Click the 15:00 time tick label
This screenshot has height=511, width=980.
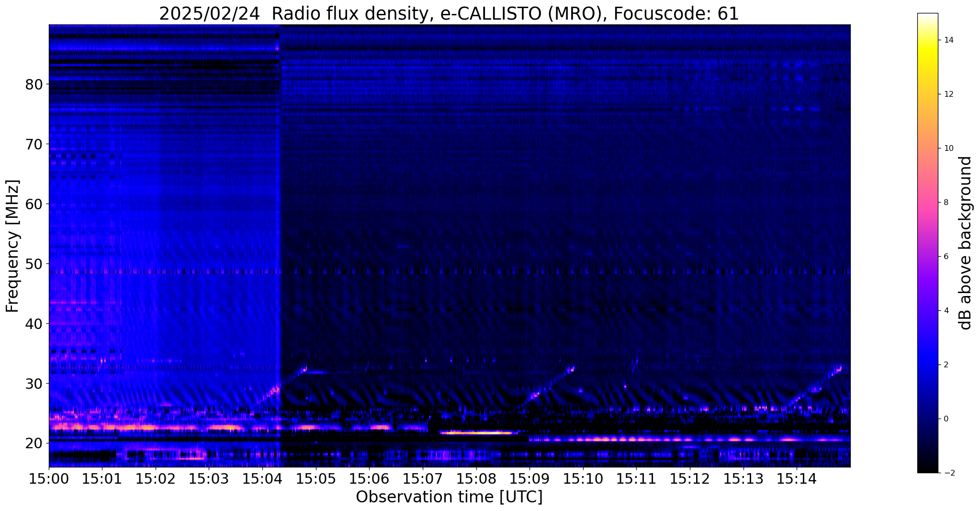tap(49, 478)
